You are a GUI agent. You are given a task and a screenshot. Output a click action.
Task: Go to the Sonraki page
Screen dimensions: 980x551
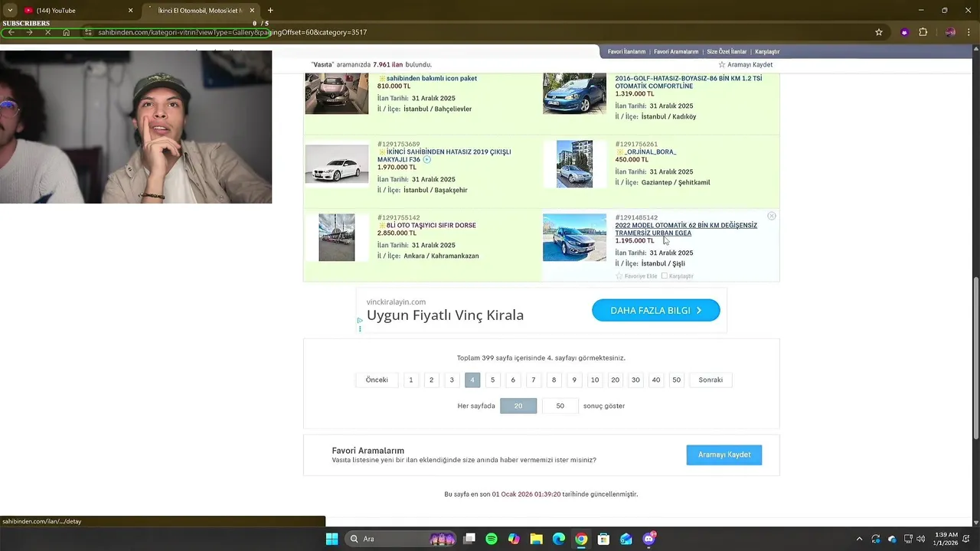[x=710, y=380]
